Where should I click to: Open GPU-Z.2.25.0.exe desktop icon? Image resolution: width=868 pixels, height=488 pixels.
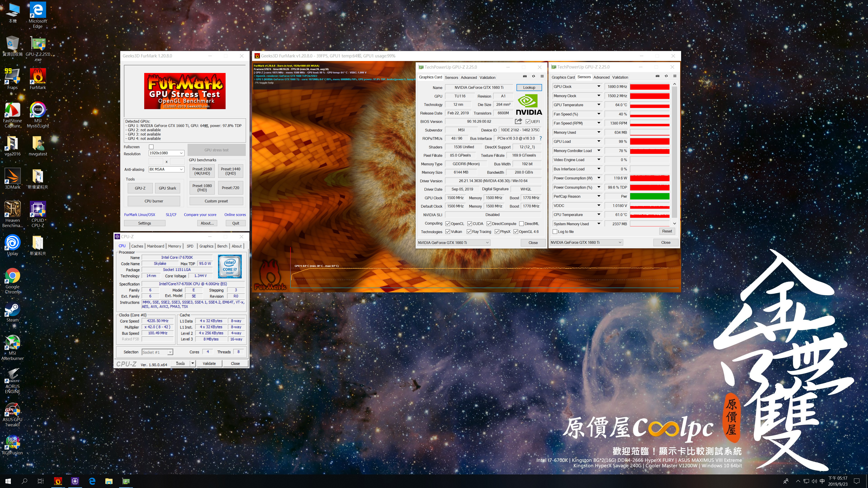pyautogui.click(x=38, y=48)
